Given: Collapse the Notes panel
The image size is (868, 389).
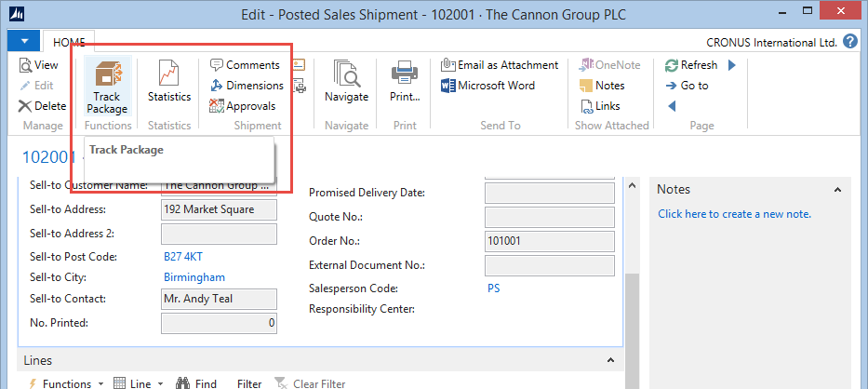Looking at the screenshot, I should tap(836, 190).
